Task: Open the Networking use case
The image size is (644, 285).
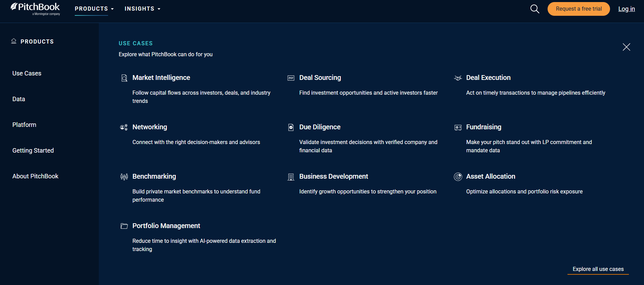Action: (150, 127)
